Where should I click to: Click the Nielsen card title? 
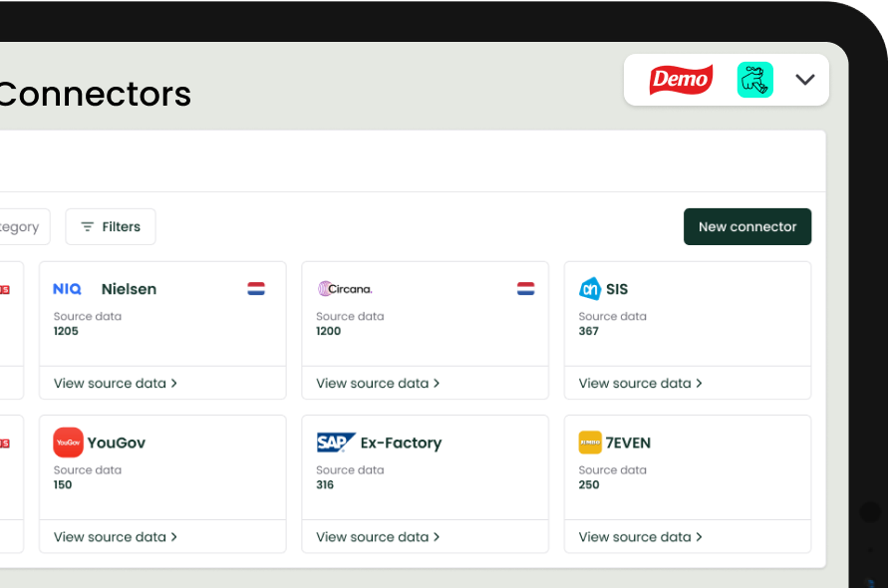pyautogui.click(x=129, y=289)
